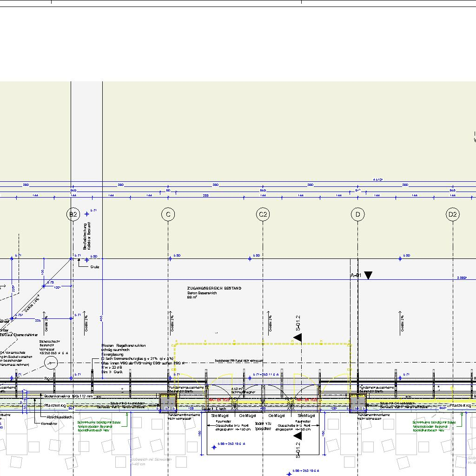This screenshot has height=476, width=476.
Task: Click grid axis marker D
Action: click(x=357, y=214)
